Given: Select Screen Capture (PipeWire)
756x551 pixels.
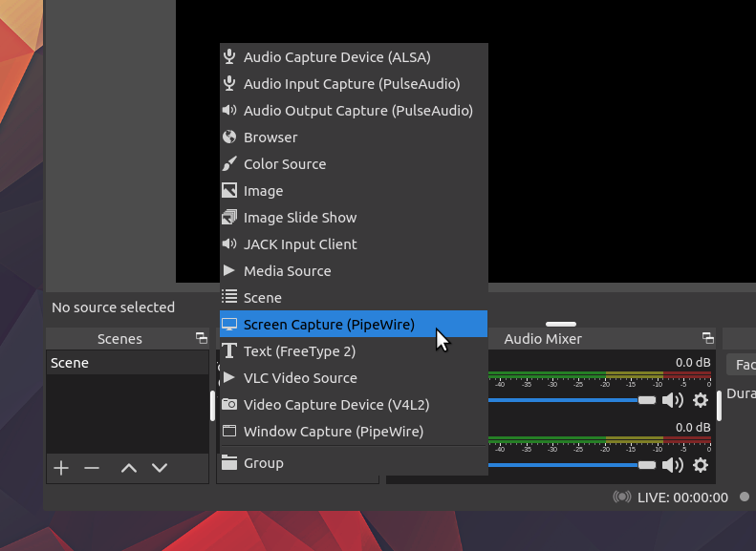Looking at the screenshot, I should point(354,324).
